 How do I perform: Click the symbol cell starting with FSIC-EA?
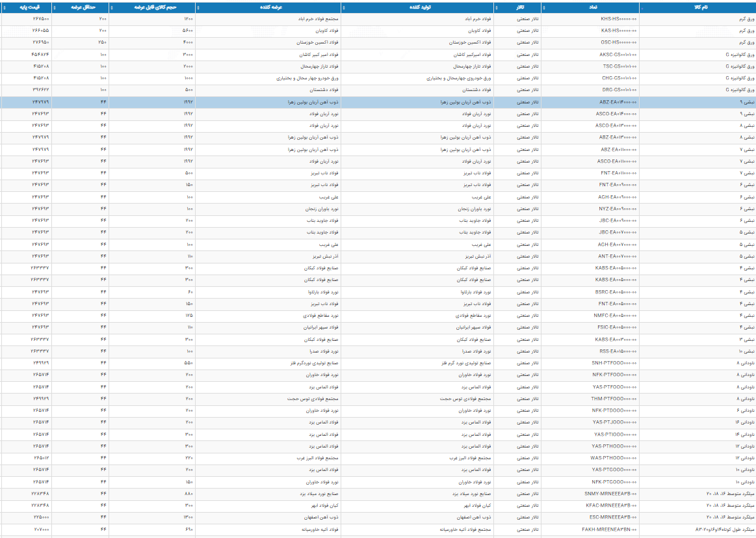click(x=591, y=327)
